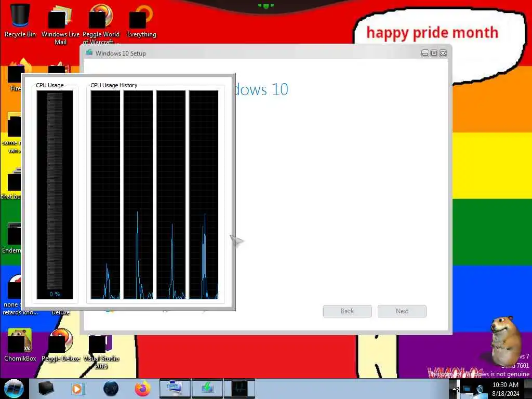Open the volume speaker tray icon

coord(480,390)
